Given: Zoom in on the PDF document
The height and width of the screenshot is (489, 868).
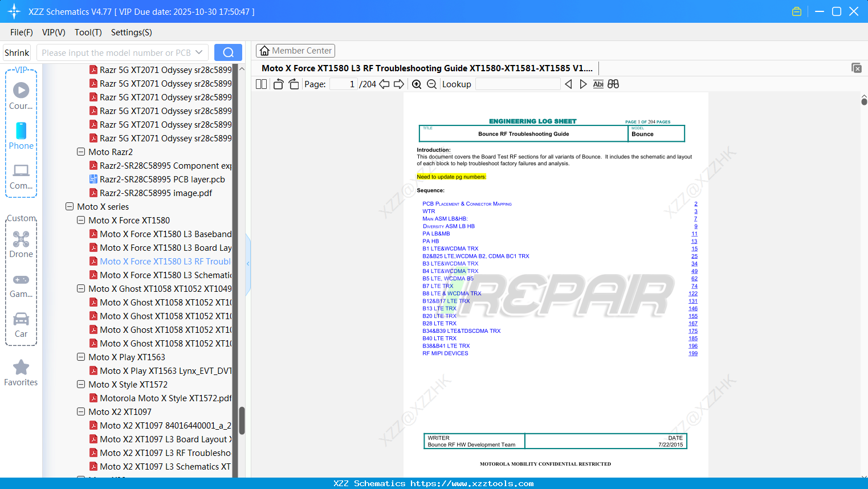Looking at the screenshot, I should [417, 84].
